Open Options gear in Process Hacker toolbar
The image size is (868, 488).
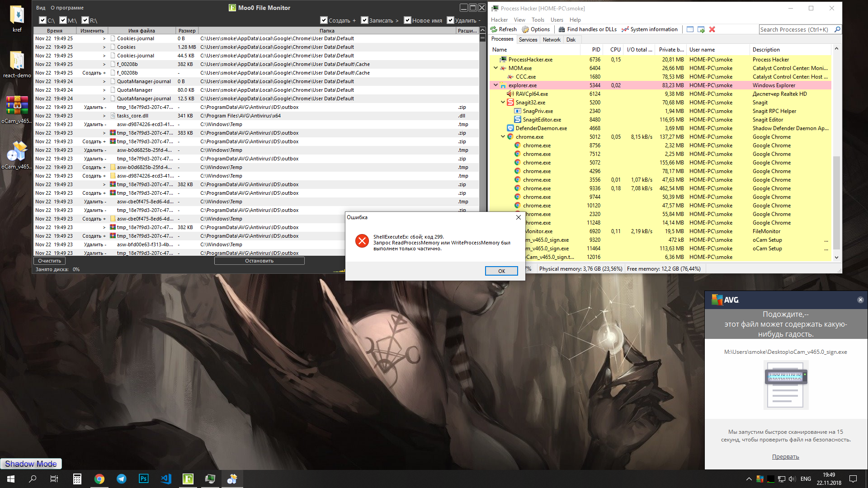coord(525,29)
